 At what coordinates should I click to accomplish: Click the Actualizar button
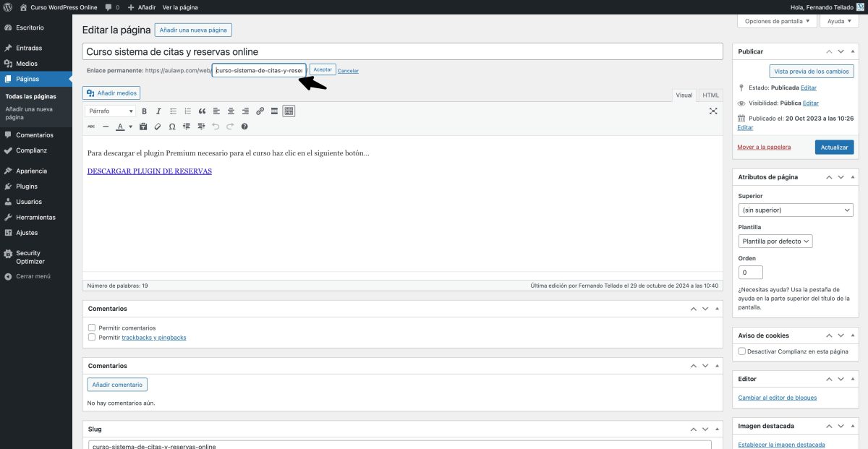click(x=833, y=146)
